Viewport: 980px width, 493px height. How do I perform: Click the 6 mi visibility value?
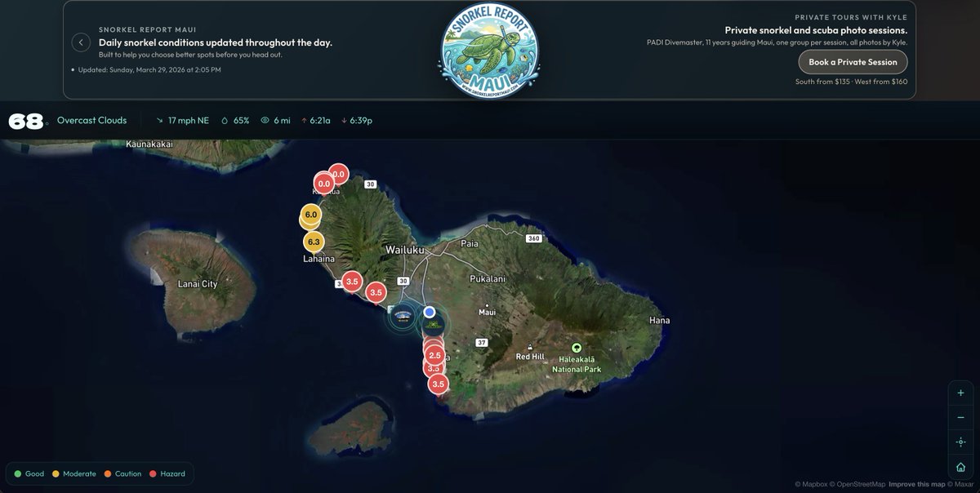pyautogui.click(x=283, y=120)
